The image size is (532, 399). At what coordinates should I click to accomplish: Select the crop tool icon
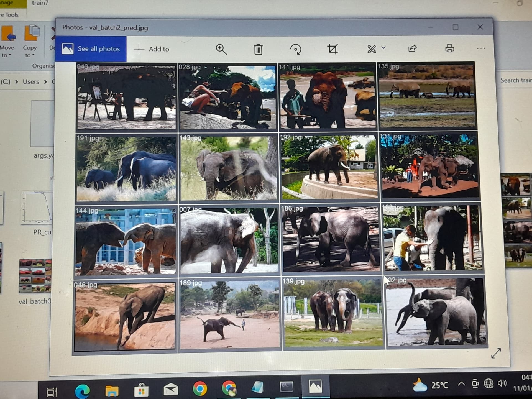(x=332, y=49)
